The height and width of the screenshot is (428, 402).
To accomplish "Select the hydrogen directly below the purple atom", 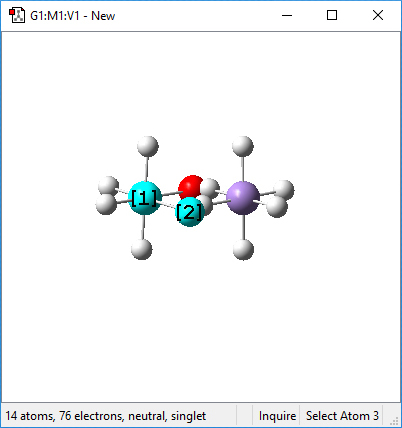I will (x=243, y=249).
